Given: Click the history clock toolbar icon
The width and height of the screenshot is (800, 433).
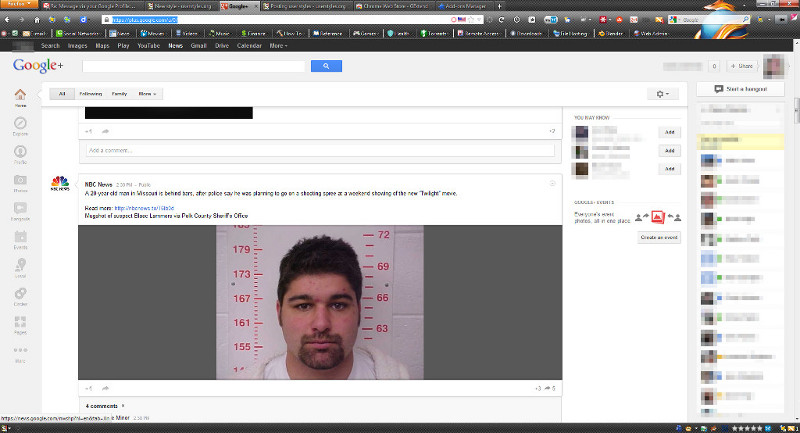Looking at the screenshot, I should [x=516, y=19].
